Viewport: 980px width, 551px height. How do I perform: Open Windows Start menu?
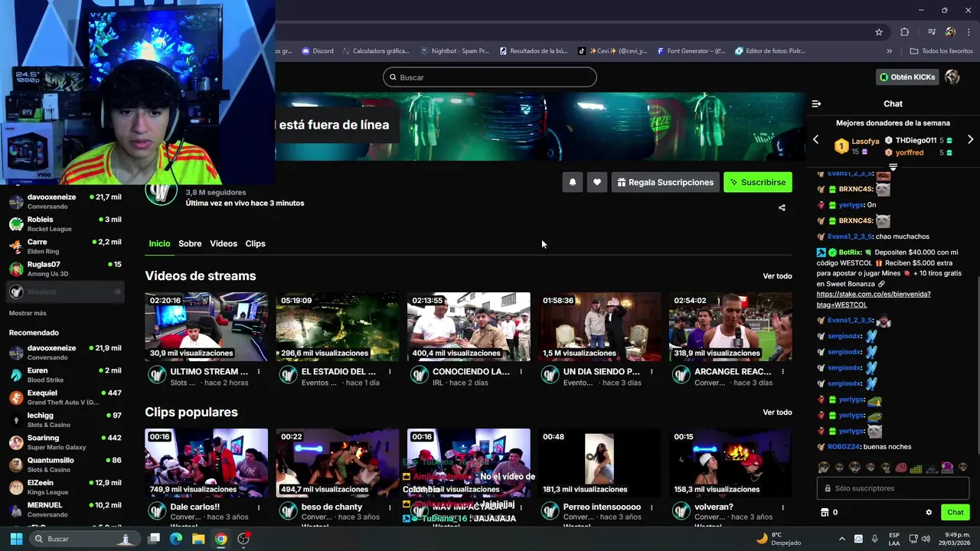(16, 539)
